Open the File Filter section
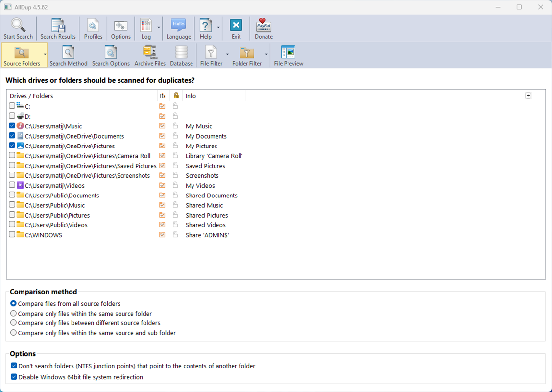The width and height of the screenshot is (552, 392). [211, 55]
